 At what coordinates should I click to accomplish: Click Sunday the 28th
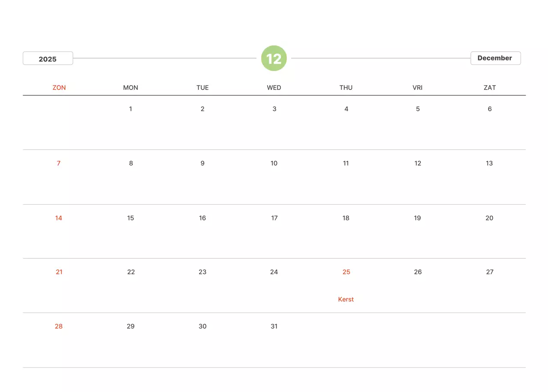point(59,327)
